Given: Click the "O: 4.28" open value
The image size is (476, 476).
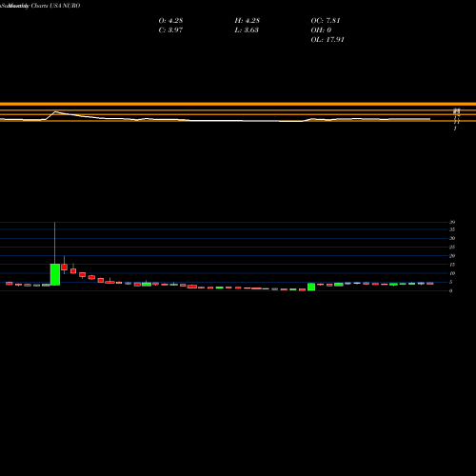Looking at the screenshot, I should pos(170,21).
